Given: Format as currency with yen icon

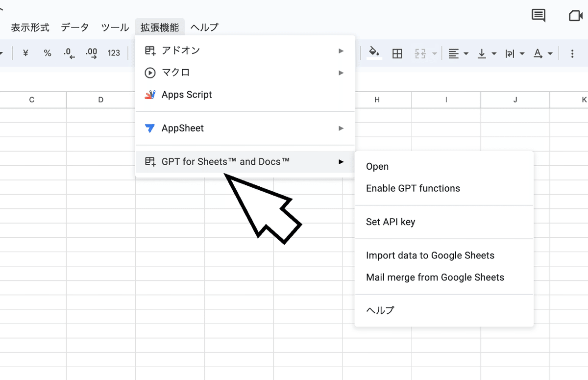Looking at the screenshot, I should [25, 53].
